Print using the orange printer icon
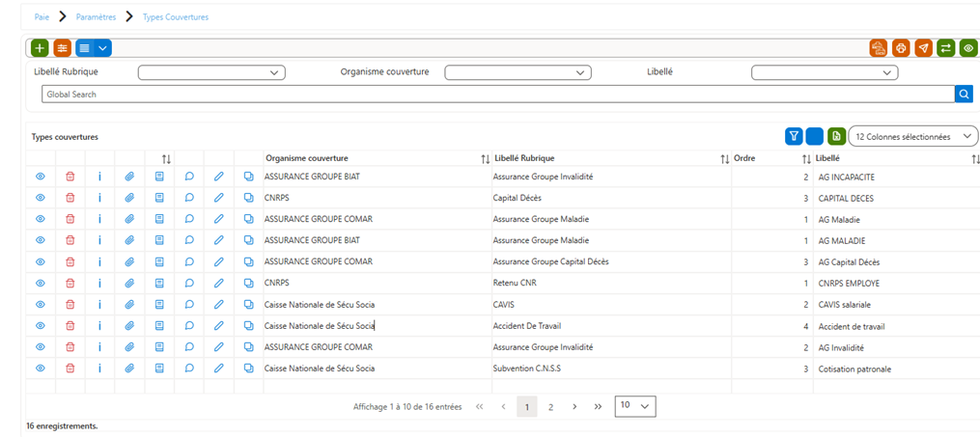This screenshot has height=437, width=980. click(x=901, y=47)
